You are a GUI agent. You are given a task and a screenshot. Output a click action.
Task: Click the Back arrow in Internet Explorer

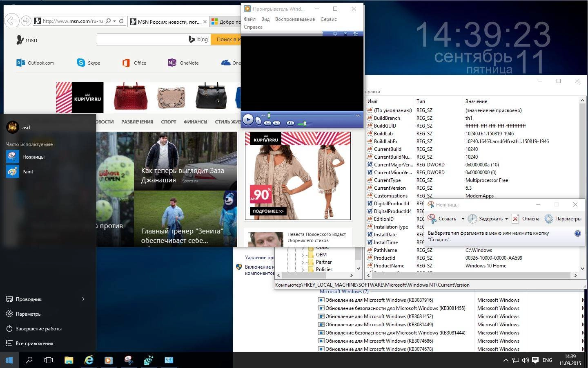pyautogui.click(x=12, y=21)
